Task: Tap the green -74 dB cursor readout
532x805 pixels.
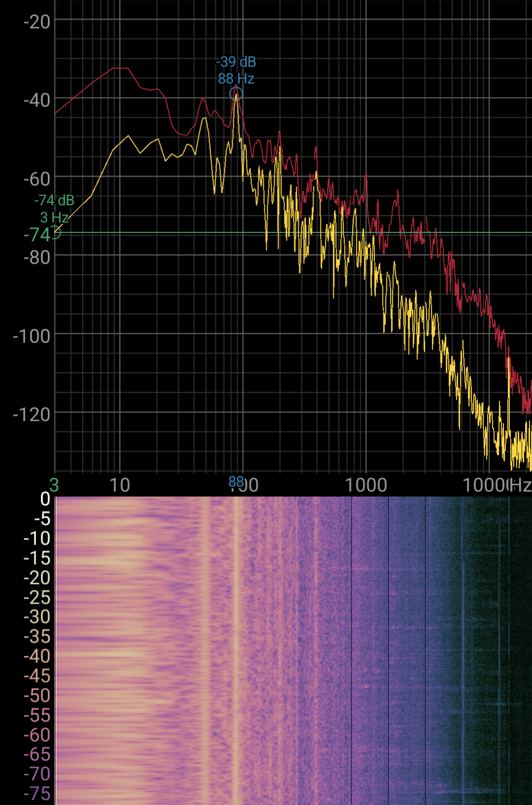Action: point(54,200)
